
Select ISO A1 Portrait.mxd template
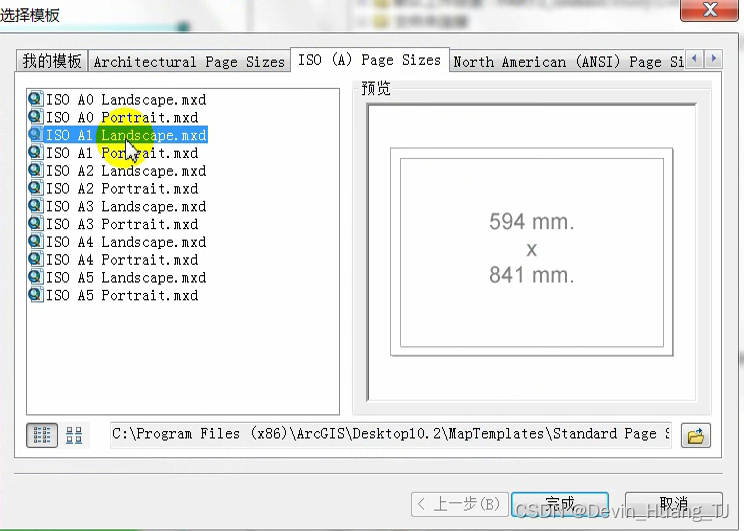click(x=113, y=153)
